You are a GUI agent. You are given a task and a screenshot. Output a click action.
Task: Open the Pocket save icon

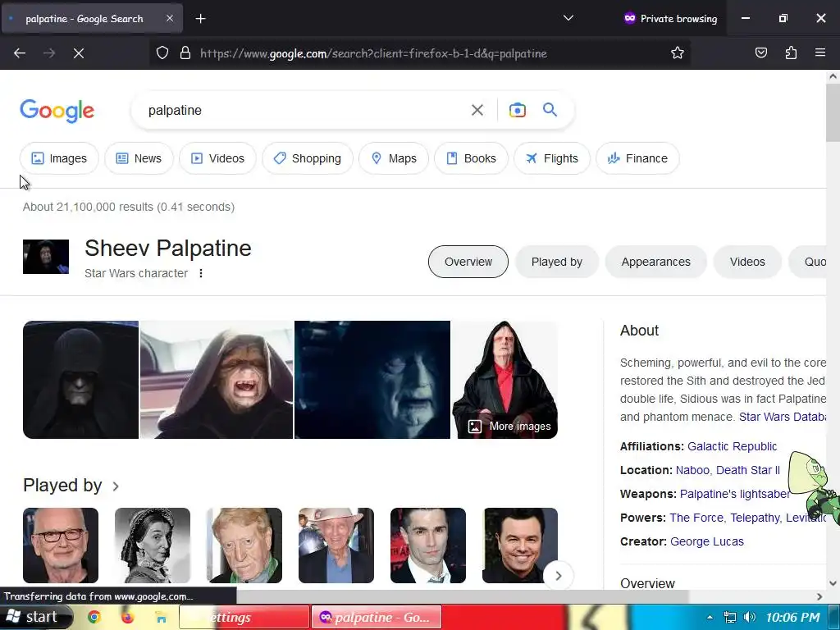coord(760,52)
